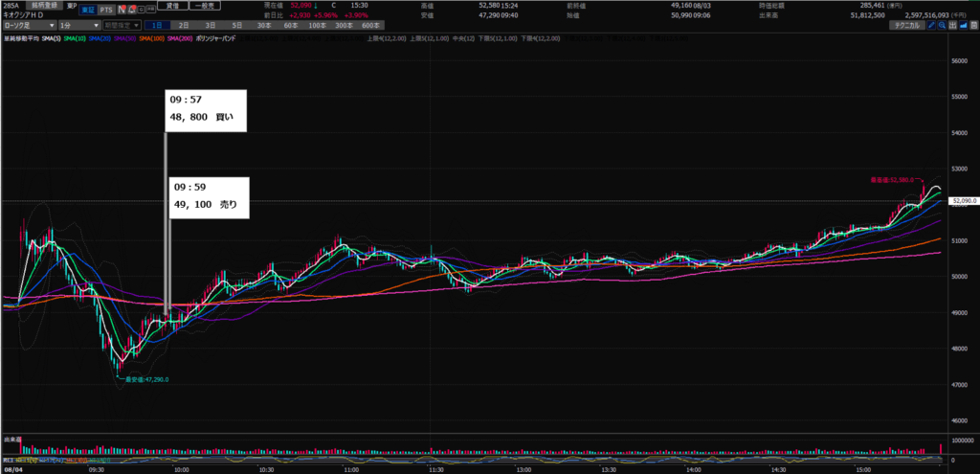The width and height of the screenshot is (980, 474).
Task: Open the alert bell icon
Action: [x=131, y=10]
